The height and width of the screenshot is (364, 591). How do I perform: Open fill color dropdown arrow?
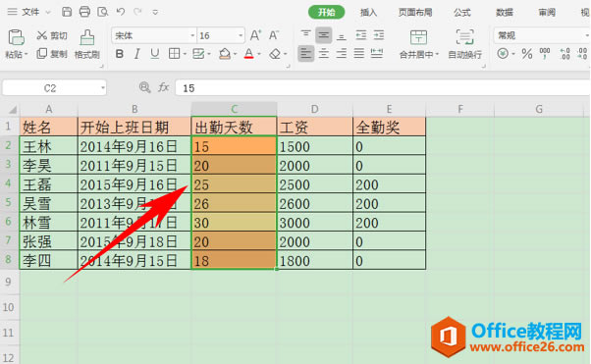click(x=236, y=54)
